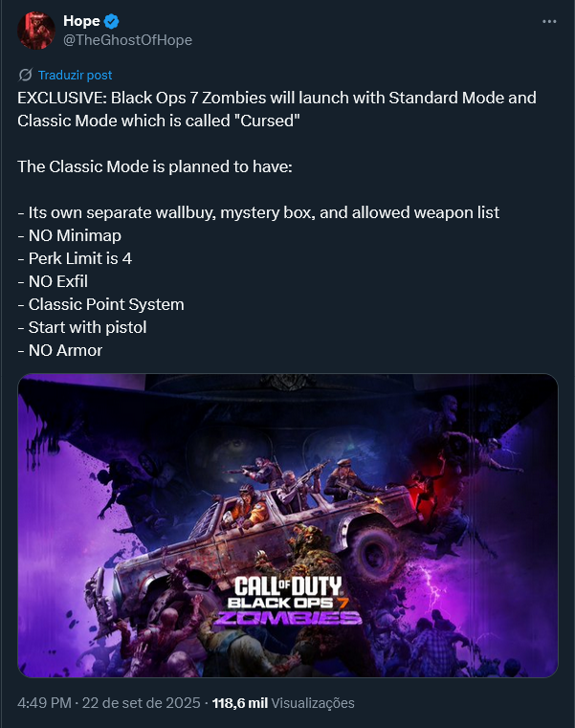The height and width of the screenshot is (728, 575).
Task: Click the "NO Armor" text line
Action: coord(60,350)
